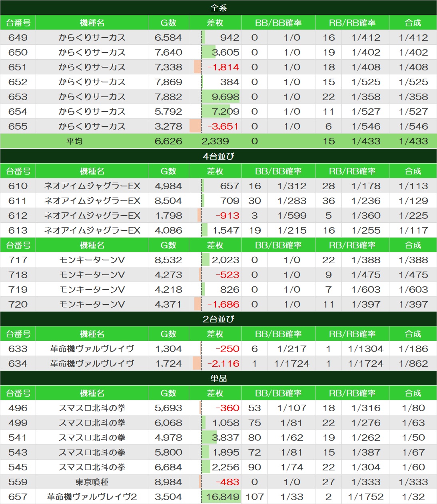This screenshot has width=437, height=504.
Task: Click the 4台並び section title
Action: (x=218, y=156)
